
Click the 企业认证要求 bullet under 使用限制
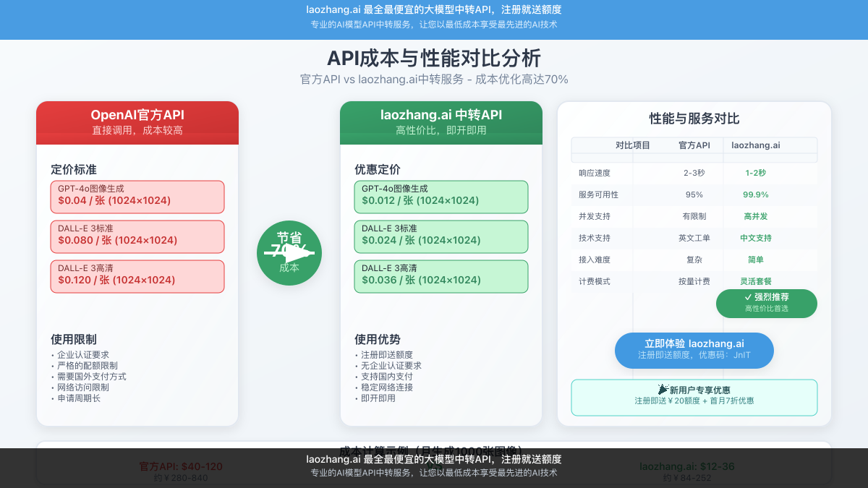tap(81, 355)
